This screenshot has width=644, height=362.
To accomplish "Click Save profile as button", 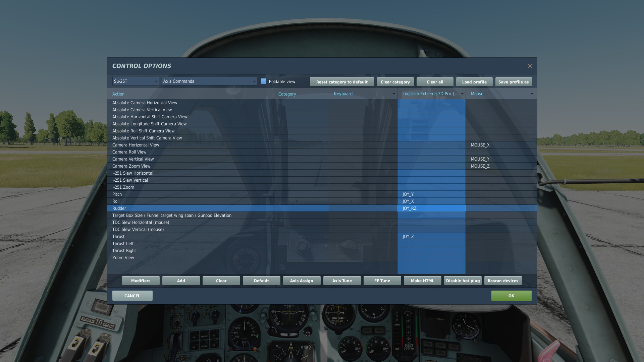I will click(x=513, y=82).
